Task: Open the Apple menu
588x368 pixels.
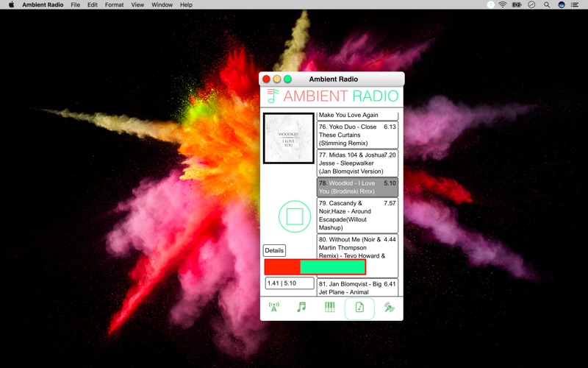Action: tap(11, 4)
